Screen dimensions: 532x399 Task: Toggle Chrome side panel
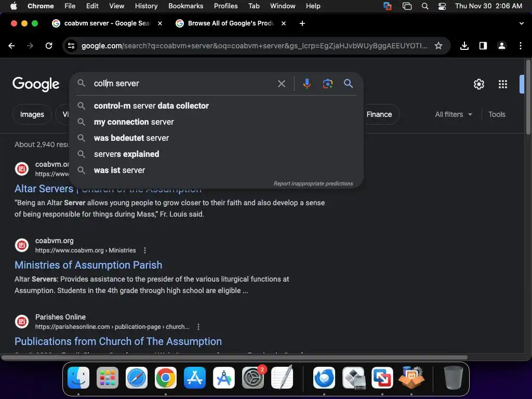click(x=483, y=46)
